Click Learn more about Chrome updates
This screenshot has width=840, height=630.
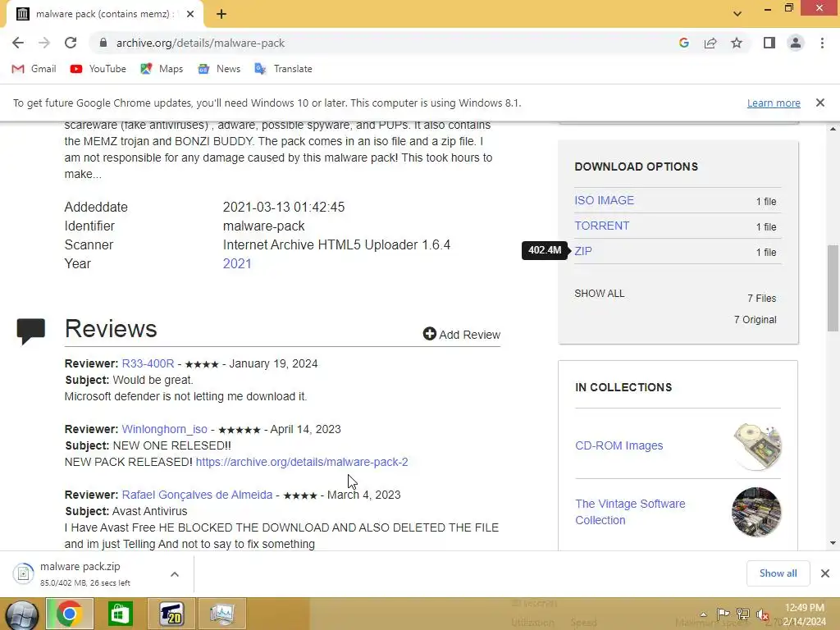pyautogui.click(x=774, y=103)
